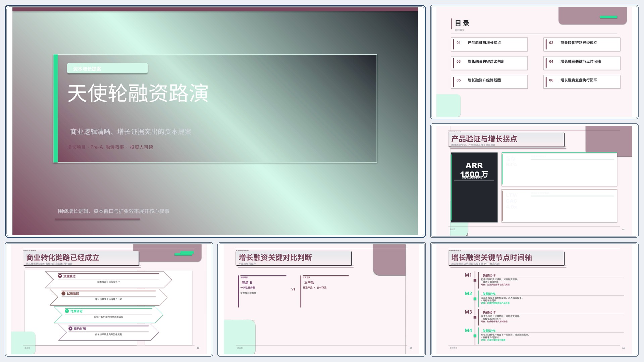Click the 目录 heading on contents slide

point(462,23)
